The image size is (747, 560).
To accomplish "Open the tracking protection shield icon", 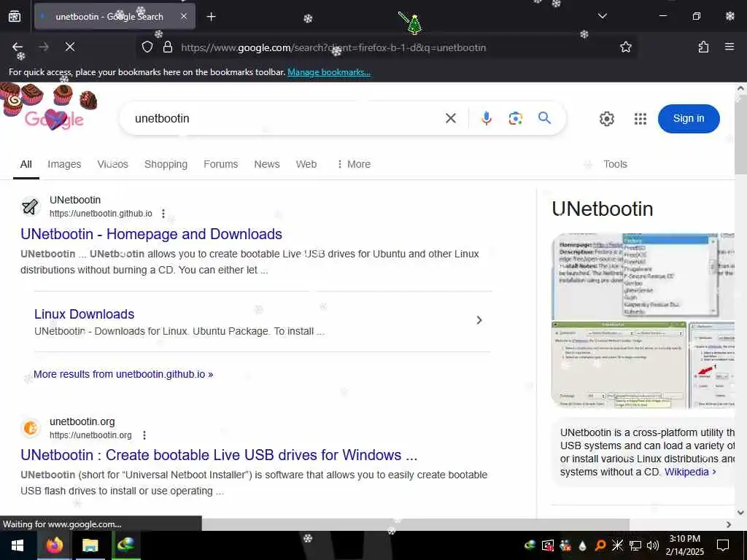I will (x=147, y=47).
